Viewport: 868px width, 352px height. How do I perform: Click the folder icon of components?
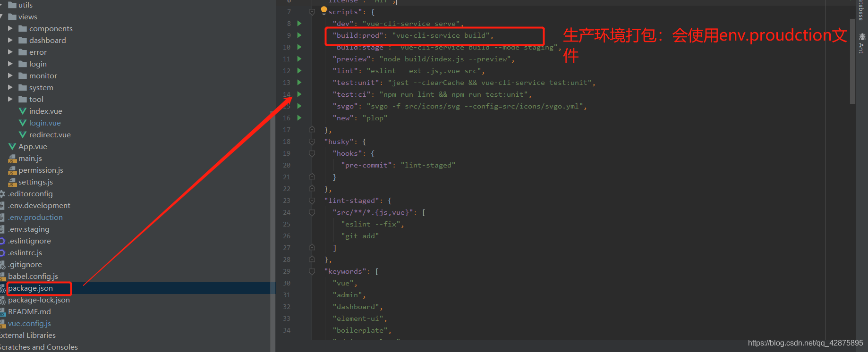point(23,28)
